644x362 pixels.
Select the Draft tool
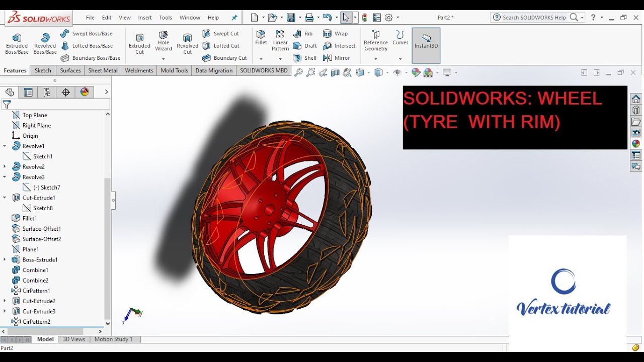tap(305, 46)
